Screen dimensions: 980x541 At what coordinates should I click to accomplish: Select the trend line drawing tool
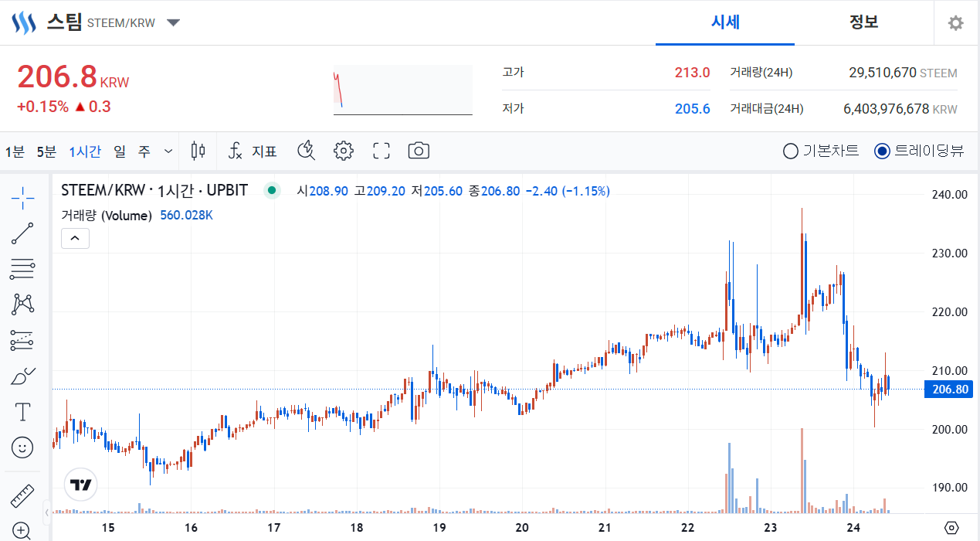pyautogui.click(x=22, y=233)
